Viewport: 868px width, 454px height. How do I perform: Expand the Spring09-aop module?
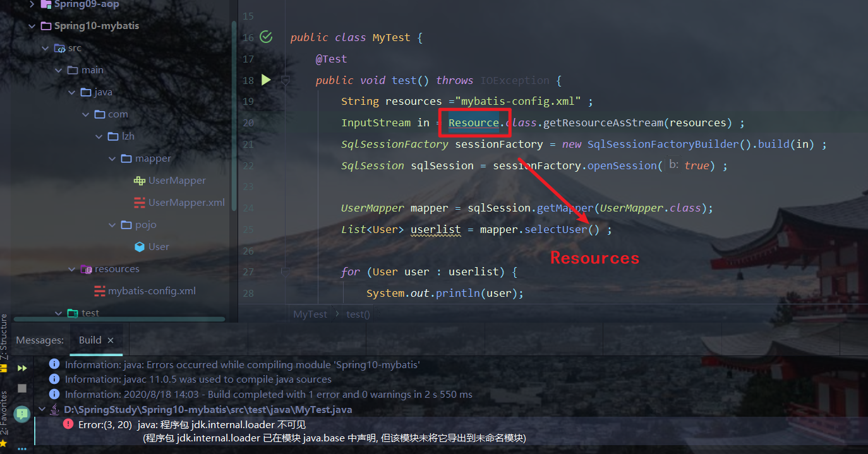pos(32,4)
